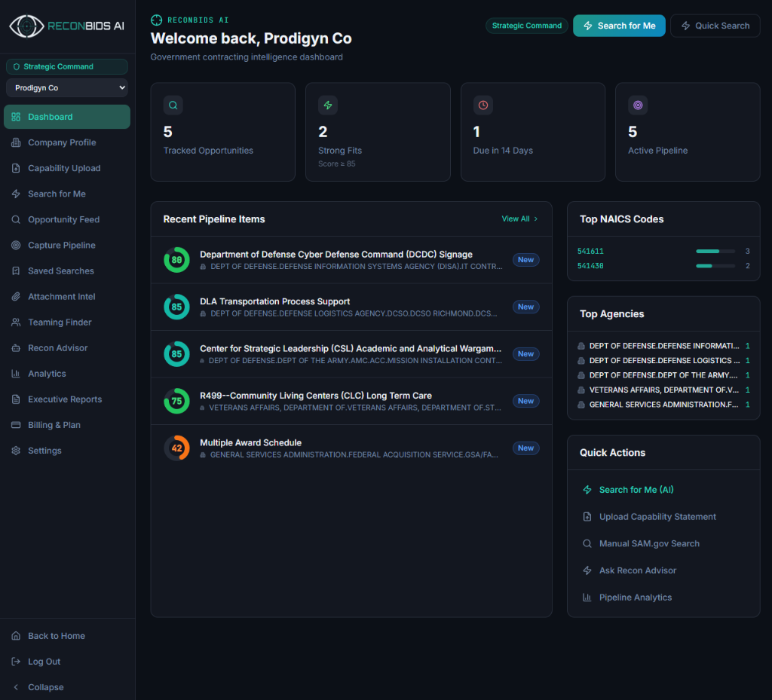
Task: Click the Teaming Finder people icon
Action: click(17, 322)
